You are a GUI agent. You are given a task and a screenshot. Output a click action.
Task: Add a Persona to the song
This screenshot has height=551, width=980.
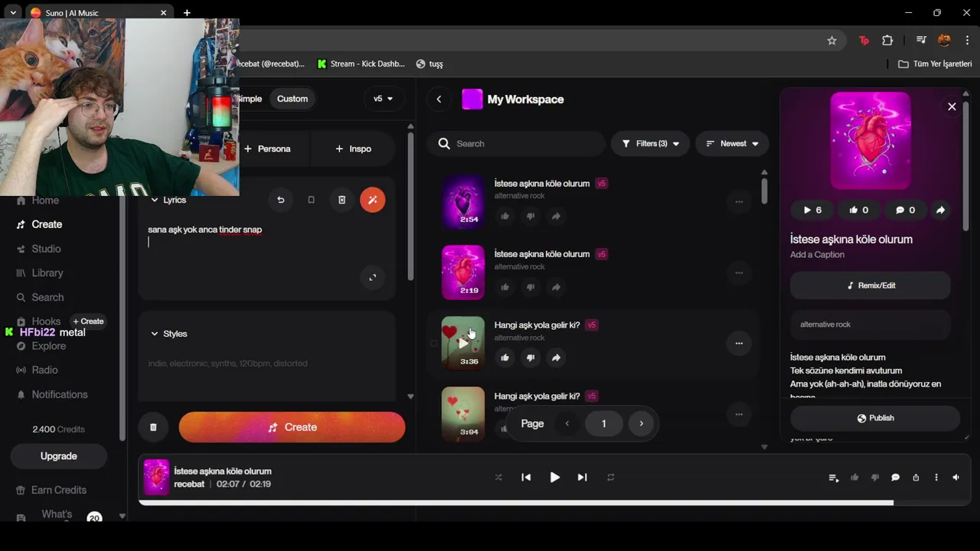click(267, 148)
